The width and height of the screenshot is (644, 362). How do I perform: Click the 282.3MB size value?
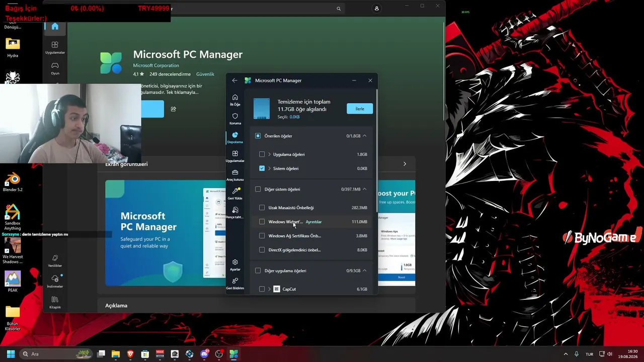[359, 208]
